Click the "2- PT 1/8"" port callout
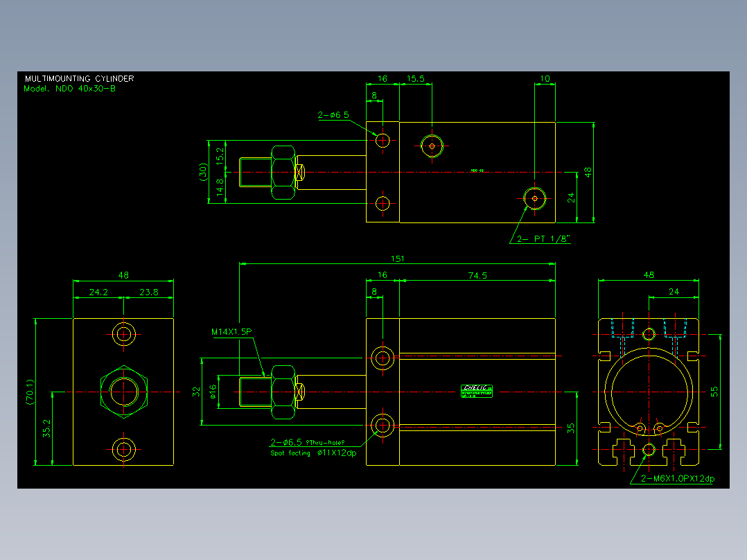 (543, 239)
